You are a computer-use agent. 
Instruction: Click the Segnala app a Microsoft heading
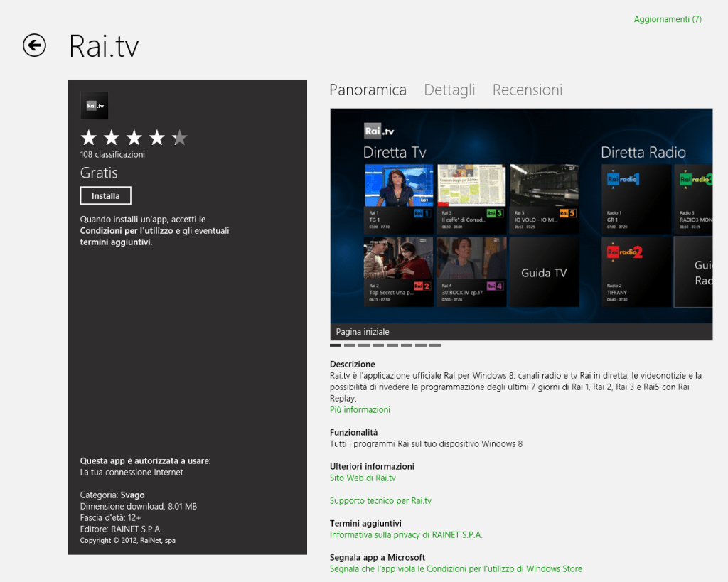[x=378, y=557]
